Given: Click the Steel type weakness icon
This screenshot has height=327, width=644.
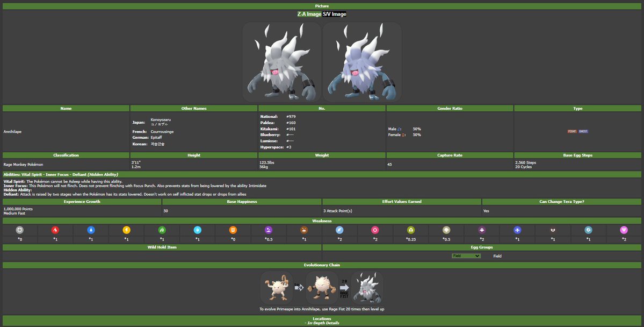Looking at the screenshot, I should (589, 230).
